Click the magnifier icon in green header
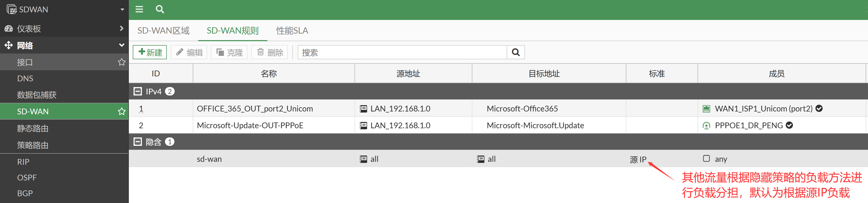The height and width of the screenshot is (203, 868). [160, 9]
